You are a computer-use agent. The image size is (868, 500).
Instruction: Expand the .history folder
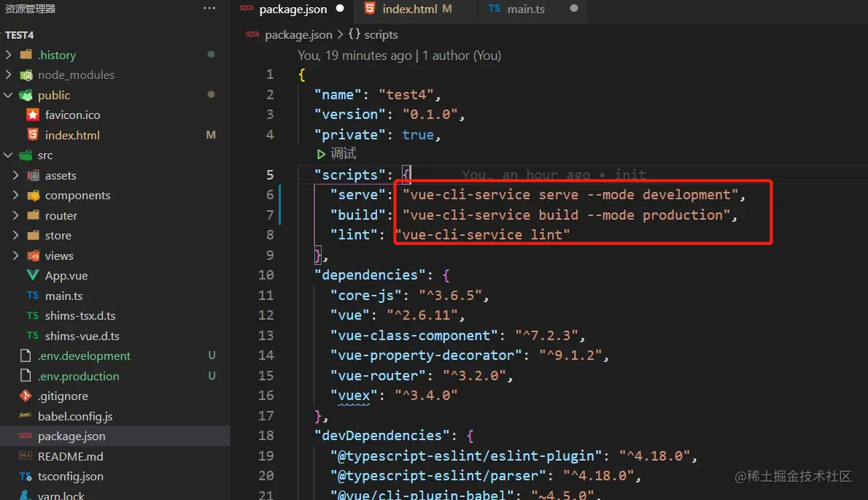point(8,54)
